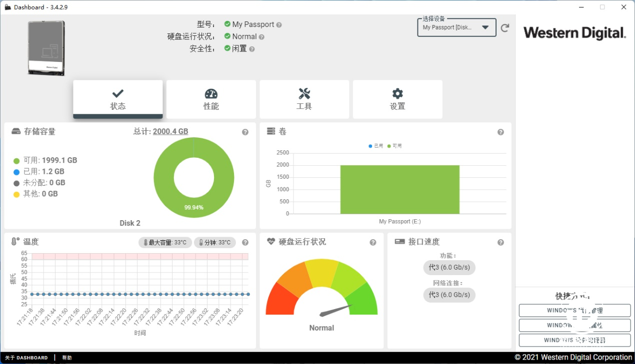Open Windows system properties shortcut button
635x364 pixels.
(x=574, y=325)
